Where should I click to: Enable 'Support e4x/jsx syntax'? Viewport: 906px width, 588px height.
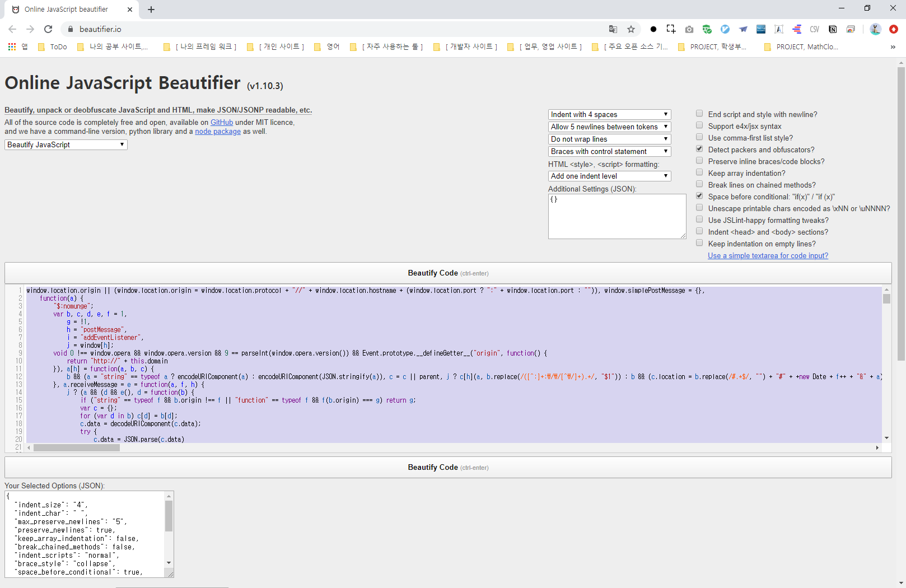pyautogui.click(x=699, y=125)
